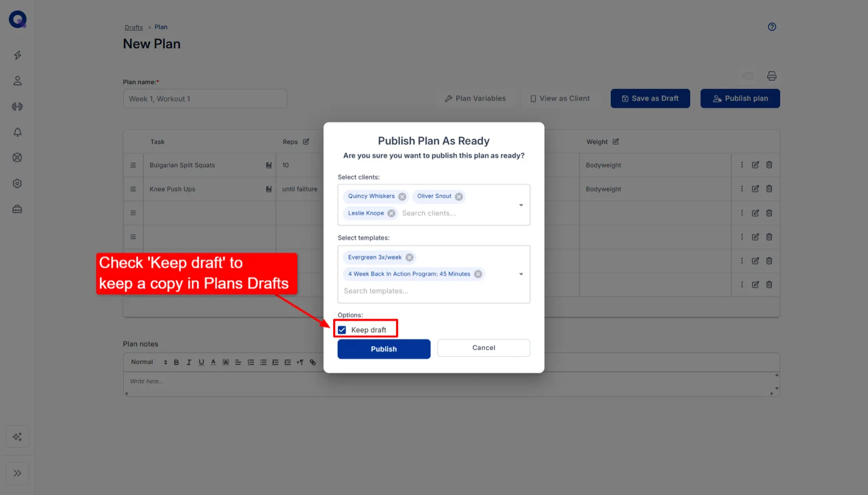Click the Publish button in the dialog
Viewport: 868px width, 495px height.
[384, 349]
